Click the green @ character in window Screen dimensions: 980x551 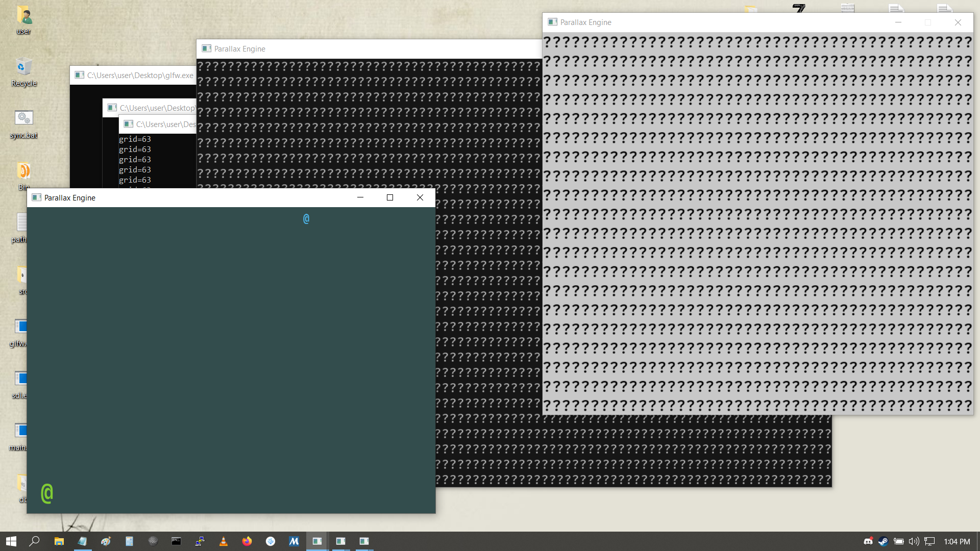pos(47,493)
